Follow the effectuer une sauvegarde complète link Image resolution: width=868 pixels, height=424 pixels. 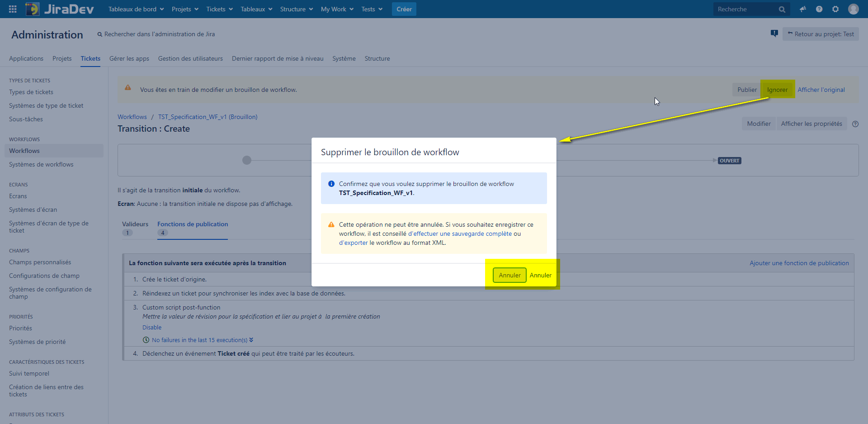460,233
